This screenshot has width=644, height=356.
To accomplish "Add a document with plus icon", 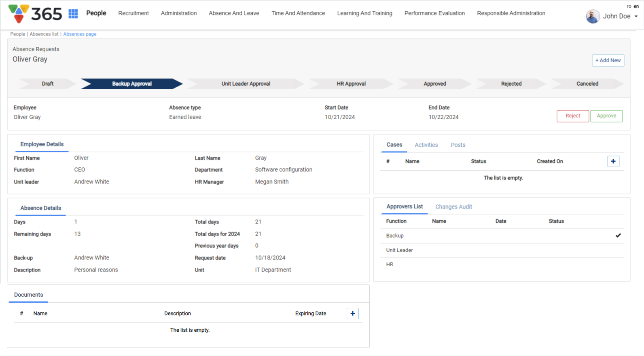I will point(352,314).
